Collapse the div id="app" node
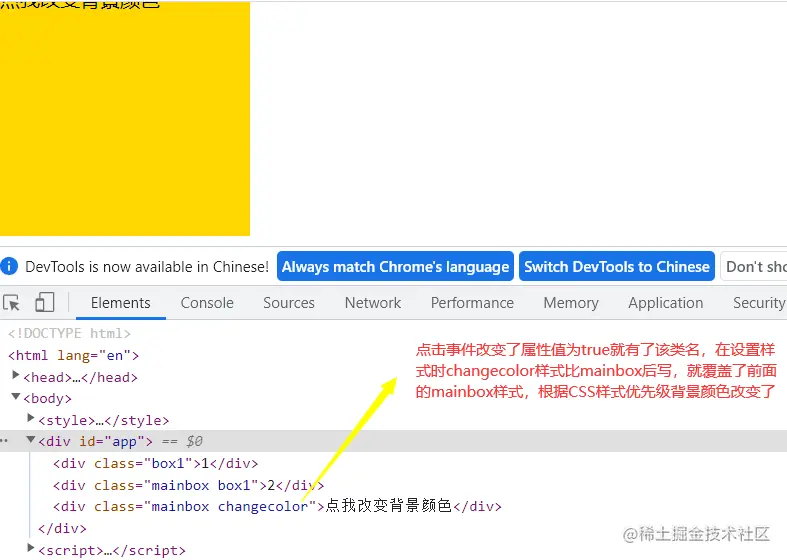The height and width of the screenshot is (560, 787). 31,440
